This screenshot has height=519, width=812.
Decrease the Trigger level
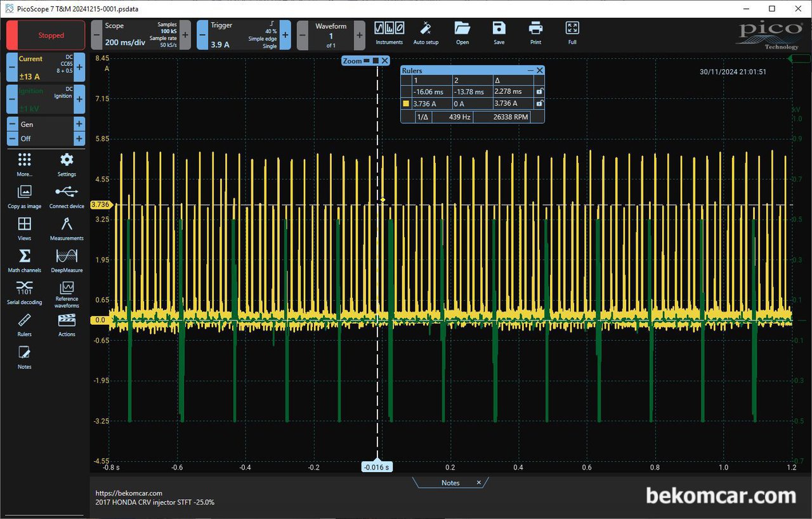[202, 35]
